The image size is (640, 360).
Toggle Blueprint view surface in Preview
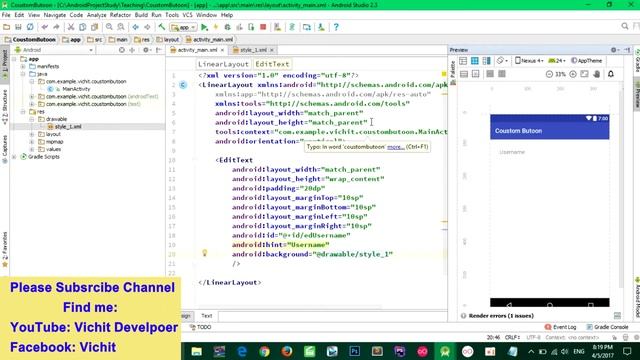[475, 61]
